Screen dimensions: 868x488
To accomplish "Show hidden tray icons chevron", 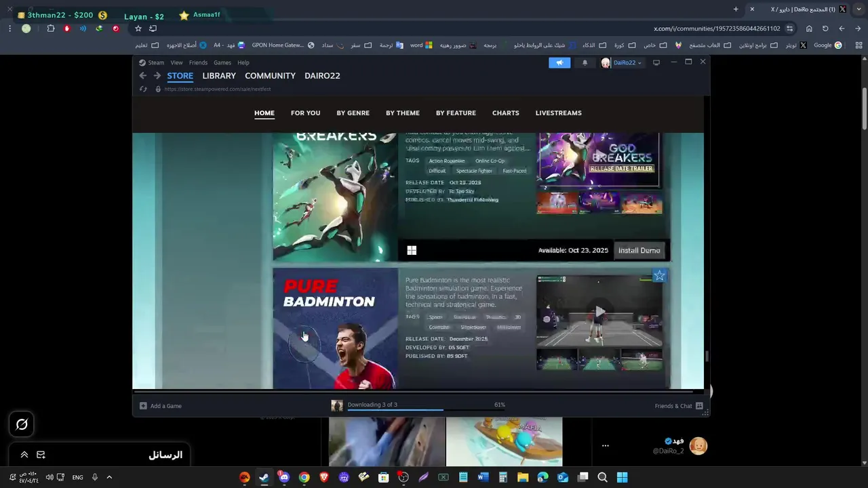I will (109, 477).
